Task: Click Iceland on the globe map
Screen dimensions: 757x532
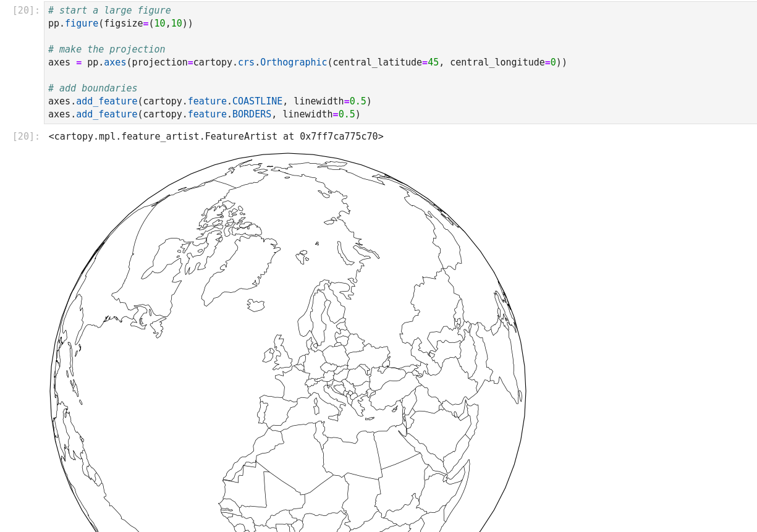Action: (x=255, y=305)
